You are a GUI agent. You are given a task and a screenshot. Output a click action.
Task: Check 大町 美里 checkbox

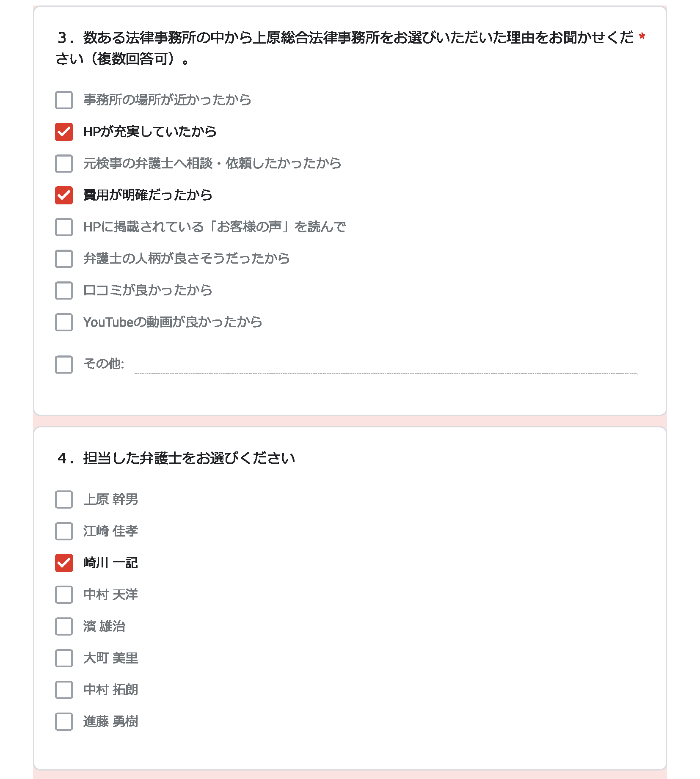(64, 658)
